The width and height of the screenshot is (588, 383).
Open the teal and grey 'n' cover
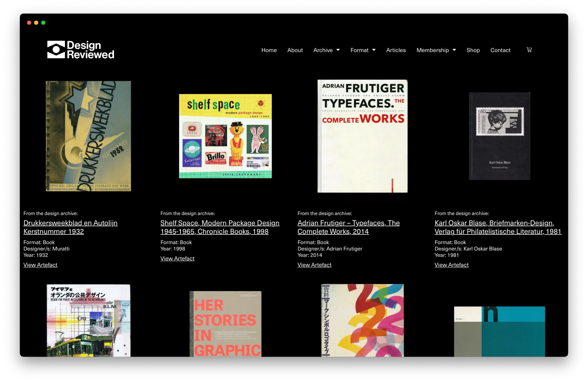pyautogui.click(x=500, y=332)
